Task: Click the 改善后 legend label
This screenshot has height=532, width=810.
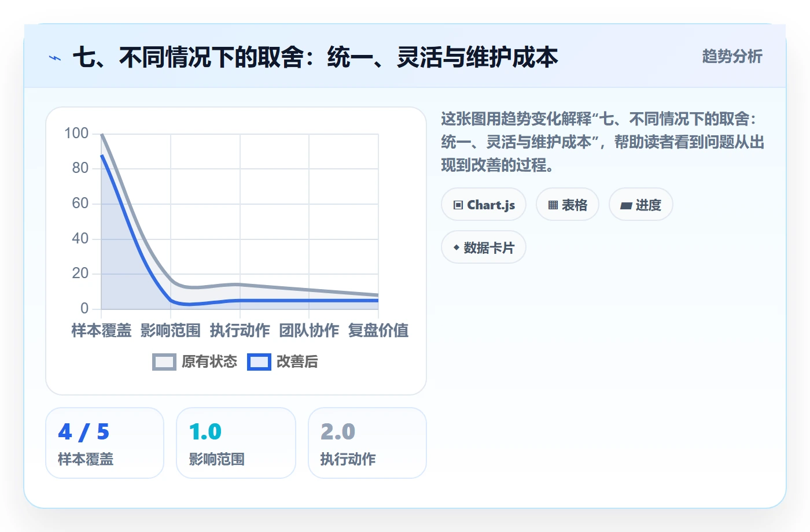Action: tap(297, 362)
